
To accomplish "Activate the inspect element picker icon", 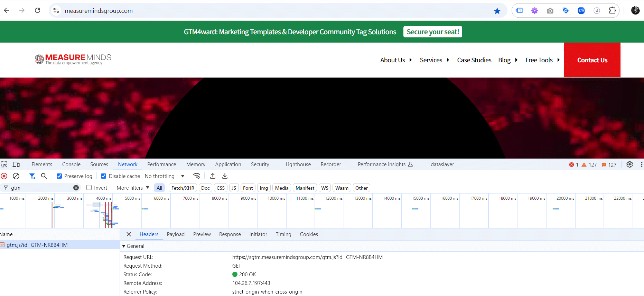I will point(4,164).
